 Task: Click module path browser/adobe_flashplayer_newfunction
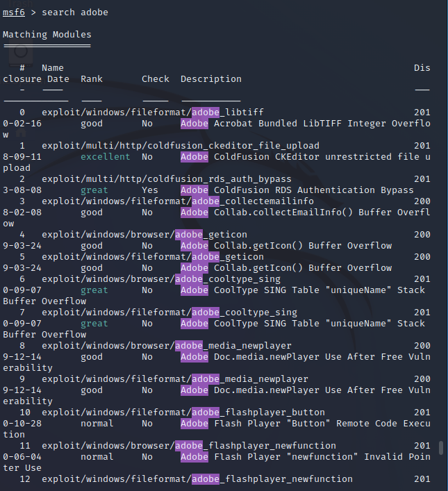click(x=189, y=446)
